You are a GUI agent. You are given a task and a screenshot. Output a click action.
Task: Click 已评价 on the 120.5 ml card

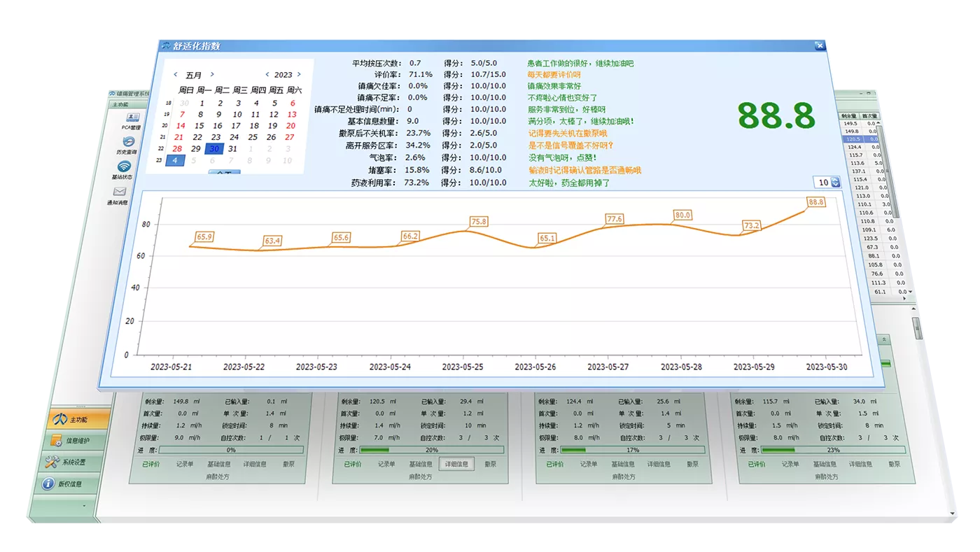(352, 464)
